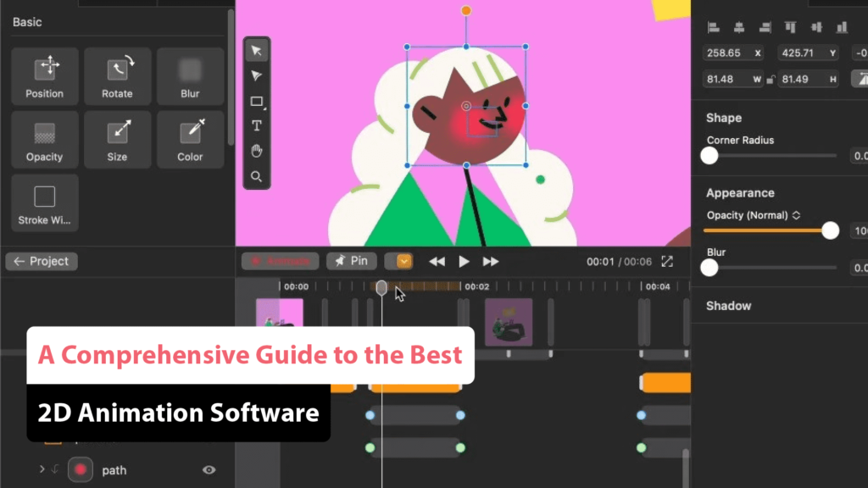Click the 00:04 timeline ruler mark
Image resolution: width=868 pixels, height=488 pixels.
coord(658,286)
